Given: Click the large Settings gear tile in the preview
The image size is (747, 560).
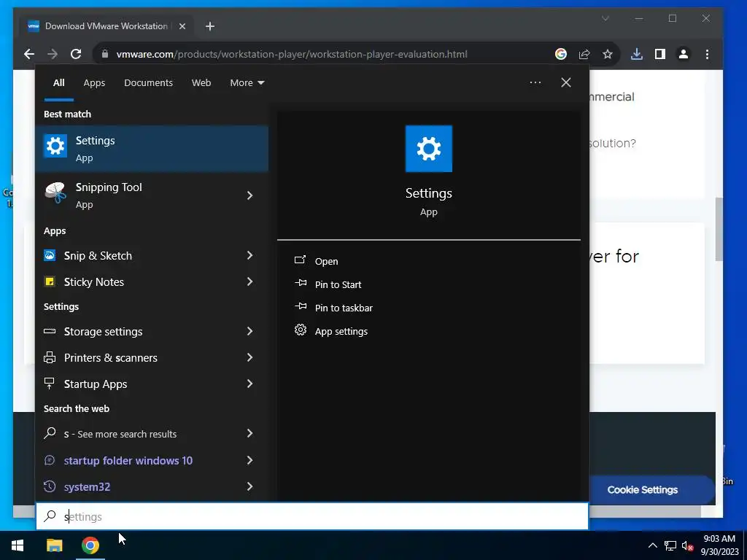Looking at the screenshot, I should click(x=429, y=149).
